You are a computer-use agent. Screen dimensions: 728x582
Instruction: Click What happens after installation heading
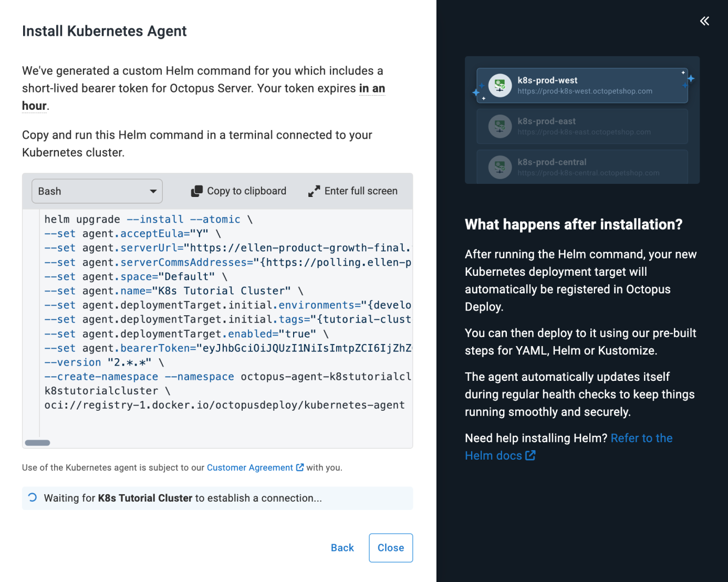pos(574,224)
